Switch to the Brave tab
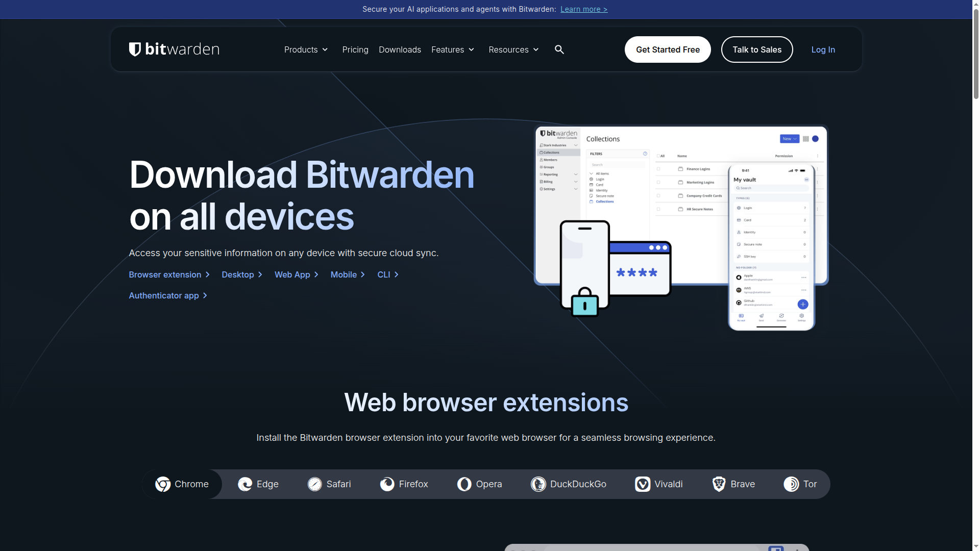 (x=733, y=484)
